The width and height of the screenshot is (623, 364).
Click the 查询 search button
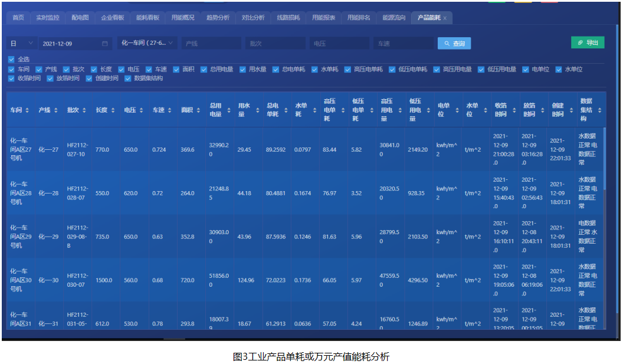click(454, 43)
